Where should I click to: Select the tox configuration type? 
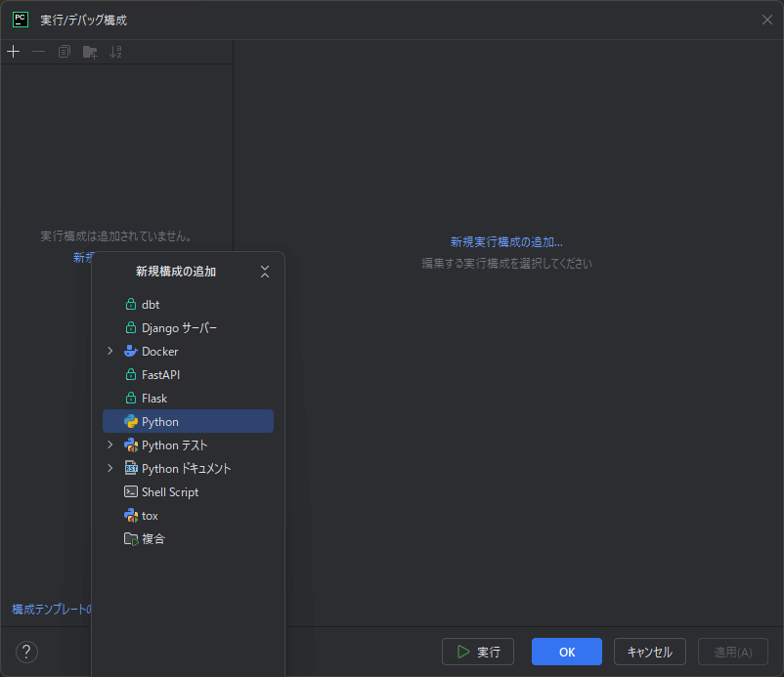150,516
